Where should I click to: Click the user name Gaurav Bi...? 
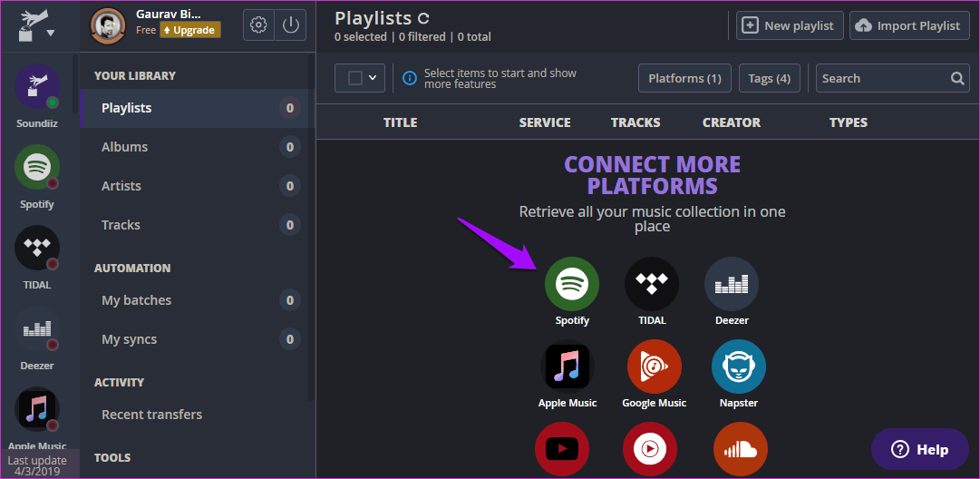point(168,15)
